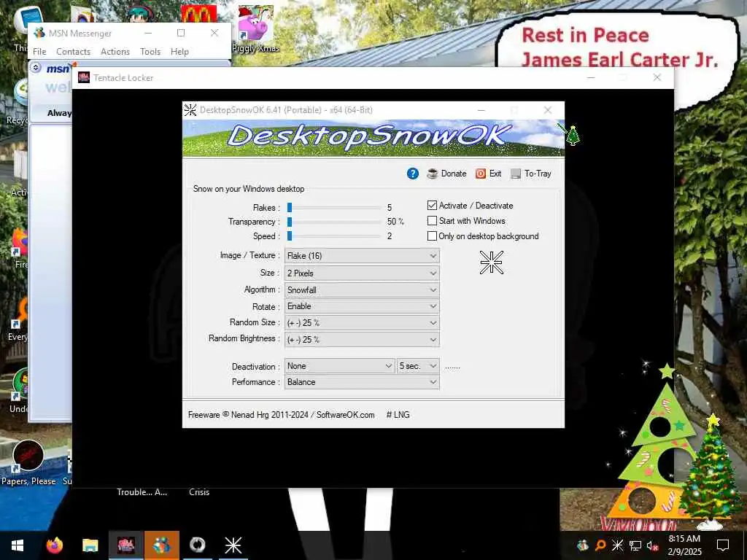Maximize the MSN Messenger window
747x560 pixels.
coord(181,33)
